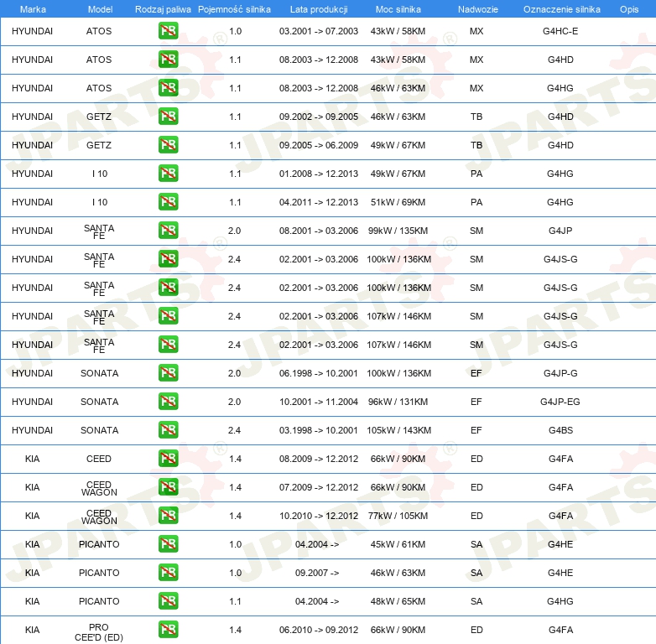The width and height of the screenshot is (656, 644).
Task: Click the Model column header
Action: pos(100,9)
